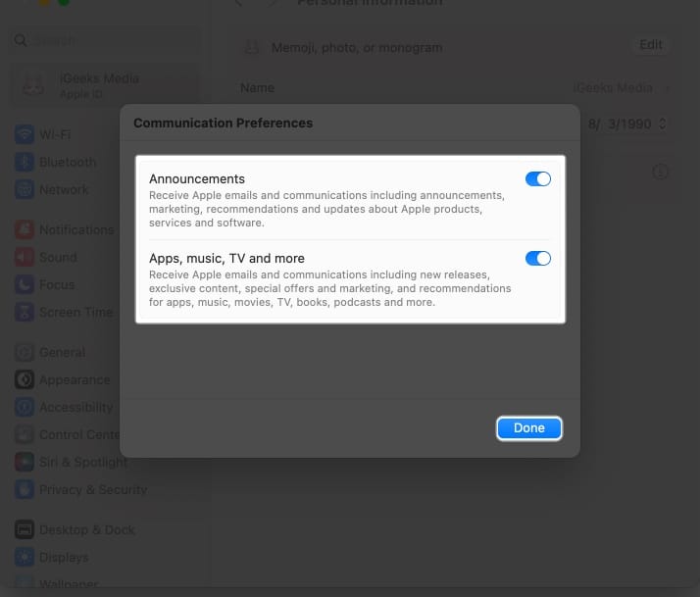Select Displays label in sidebar
This screenshot has width=700, height=597.
[64, 557]
